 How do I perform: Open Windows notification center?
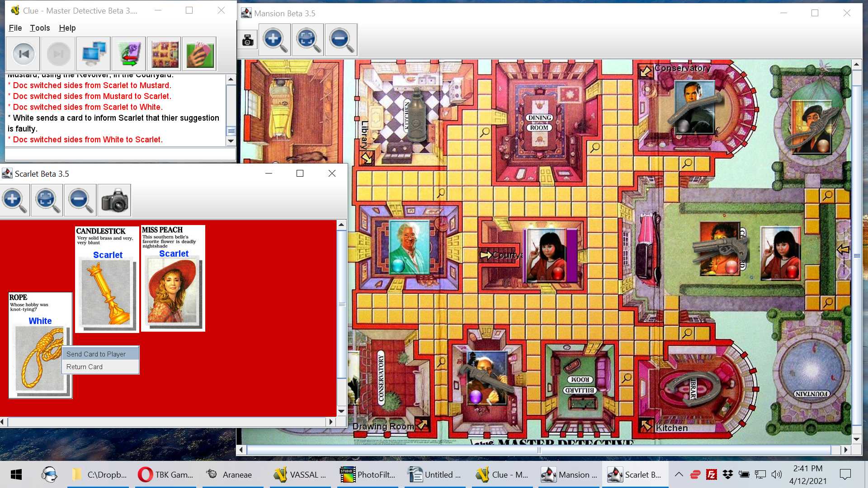845,474
